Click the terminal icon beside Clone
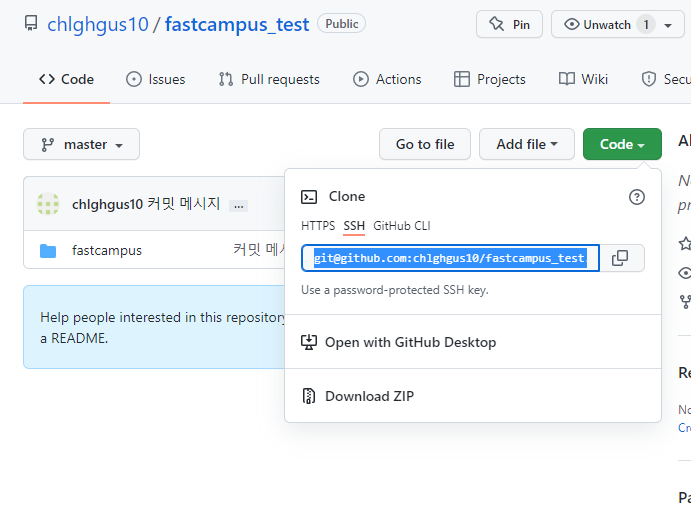The width and height of the screenshot is (691, 506). tap(309, 197)
